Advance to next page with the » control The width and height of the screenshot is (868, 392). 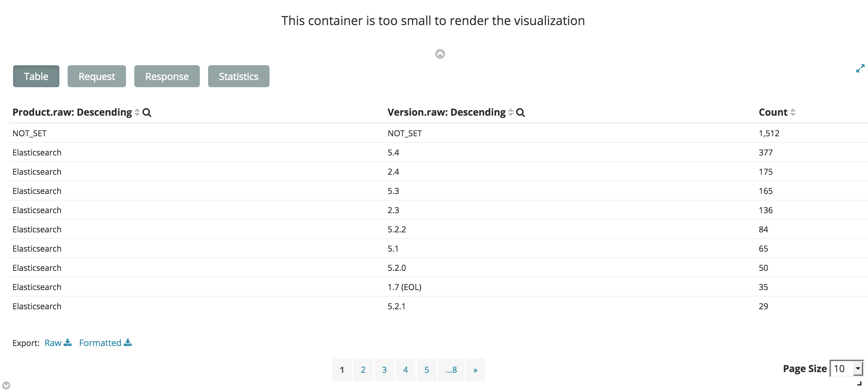tap(475, 370)
